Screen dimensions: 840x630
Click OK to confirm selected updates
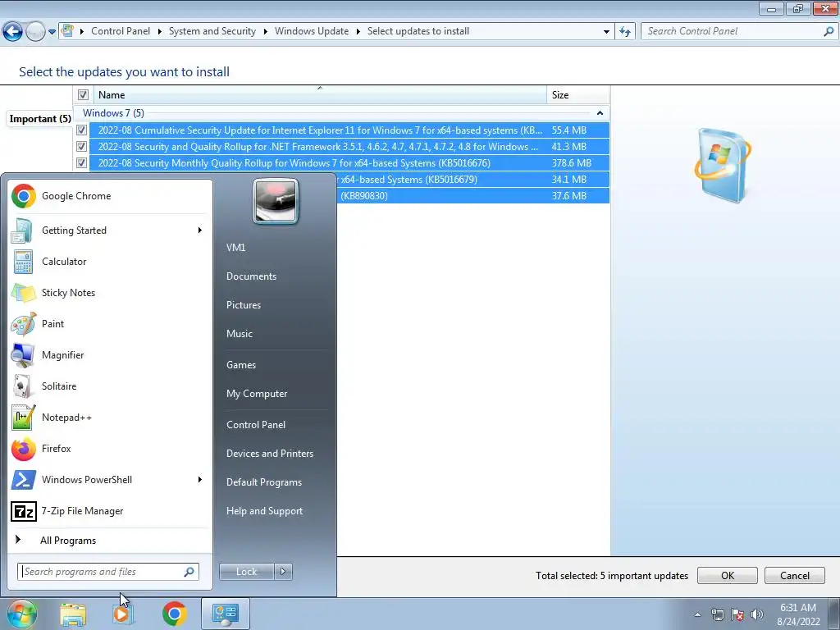click(x=728, y=576)
